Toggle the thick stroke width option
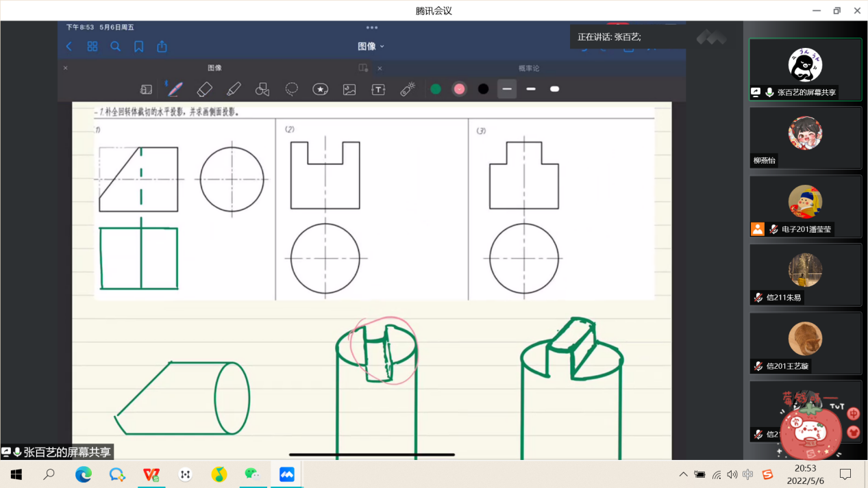 tap(555, 89)
